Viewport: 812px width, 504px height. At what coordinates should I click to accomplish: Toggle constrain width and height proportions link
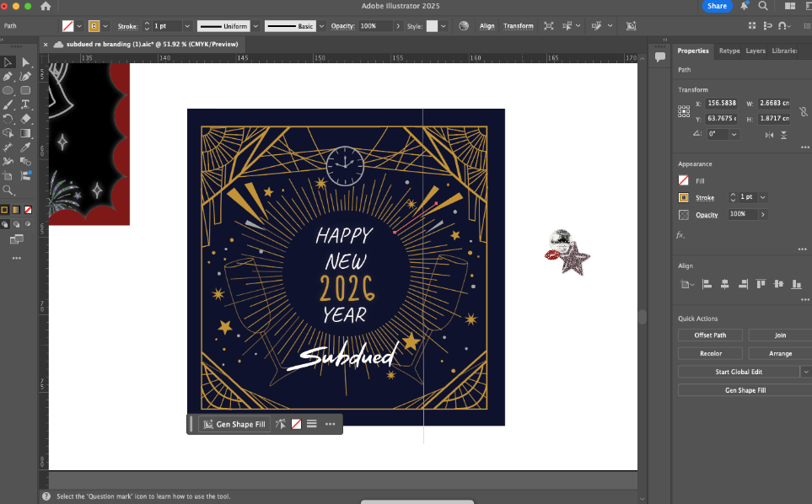(x=803, y=111)
